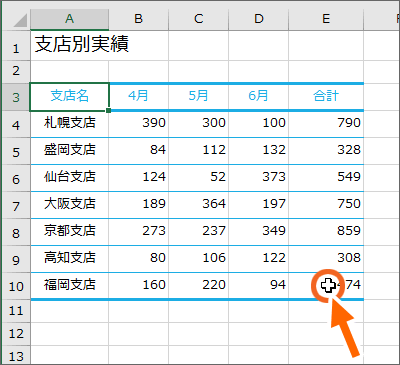Select row 10 header

click(x=16, y=286)
